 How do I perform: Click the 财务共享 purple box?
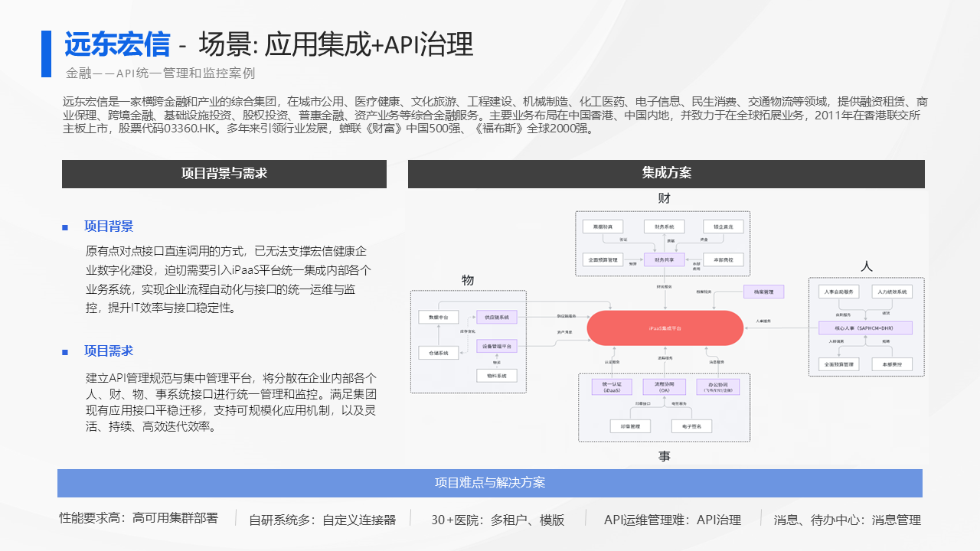point(664,260)
